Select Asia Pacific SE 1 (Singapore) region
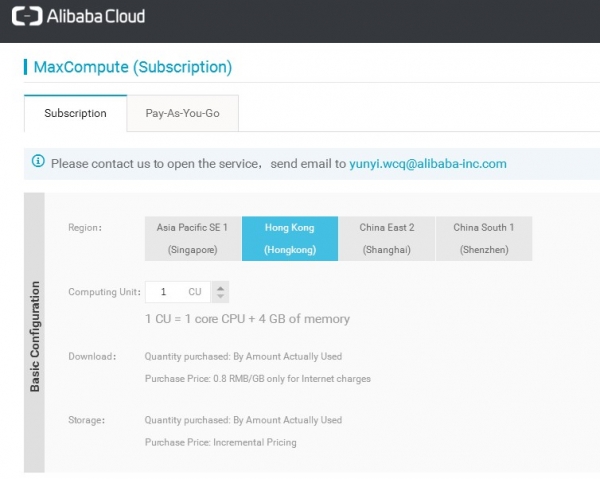 [192, 238]
